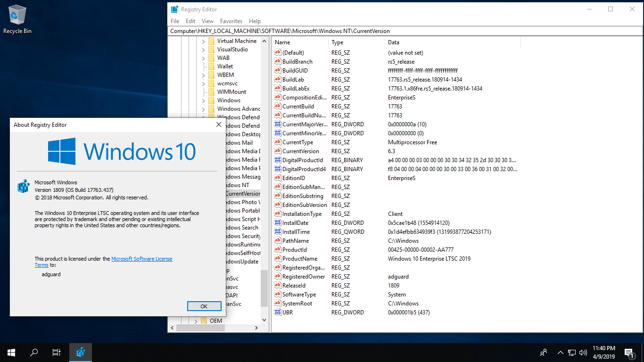Click the volume speaker tray icon
The image size is (644, 362).
click(583, 352)
